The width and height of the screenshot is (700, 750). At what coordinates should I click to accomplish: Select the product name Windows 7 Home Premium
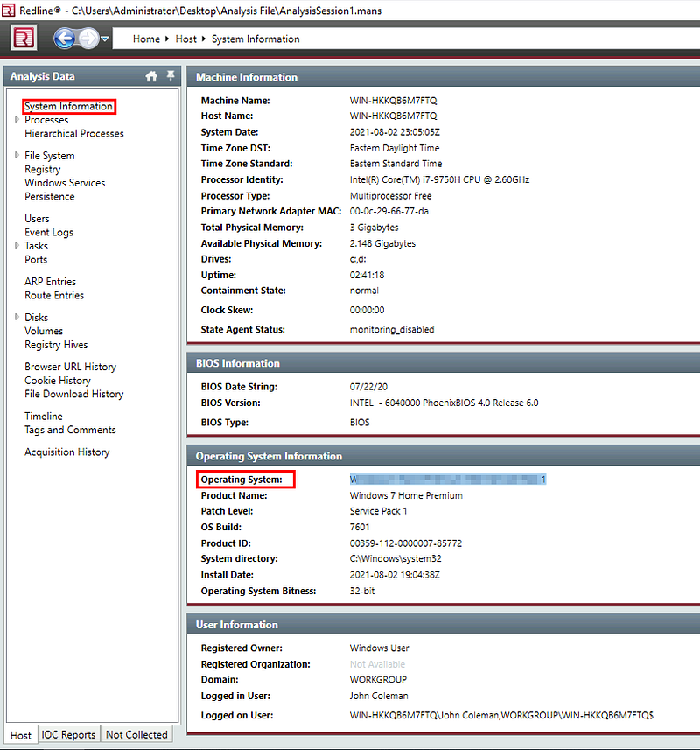[x=406, y=495]
